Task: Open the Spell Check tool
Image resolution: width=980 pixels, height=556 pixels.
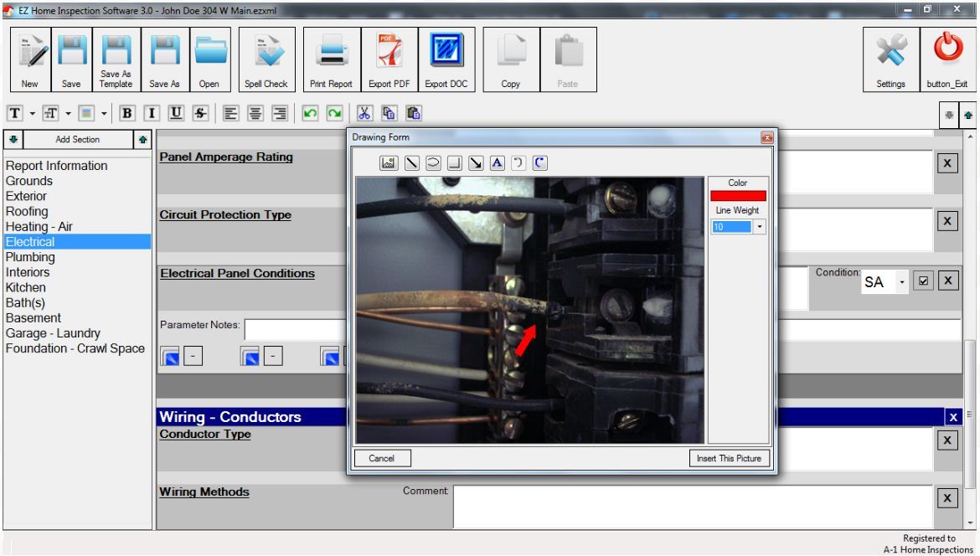Action: tap(266, 59)
